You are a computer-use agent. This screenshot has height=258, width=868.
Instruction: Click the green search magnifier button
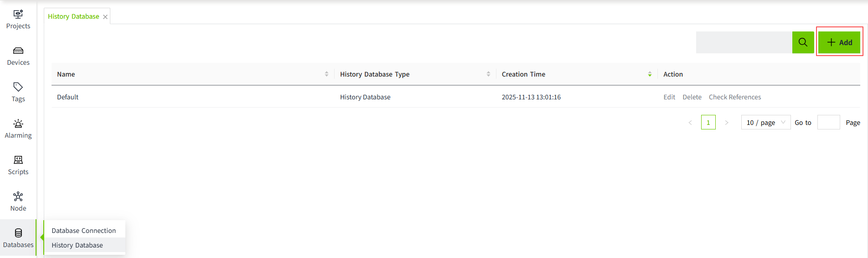(803, 42)
